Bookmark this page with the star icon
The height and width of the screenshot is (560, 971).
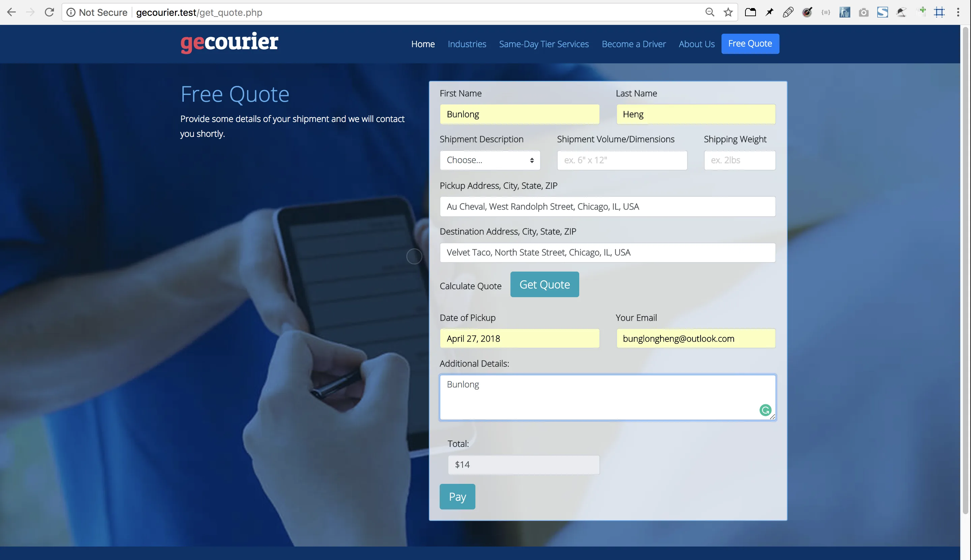pyautogui.click(x=727, y=12)
